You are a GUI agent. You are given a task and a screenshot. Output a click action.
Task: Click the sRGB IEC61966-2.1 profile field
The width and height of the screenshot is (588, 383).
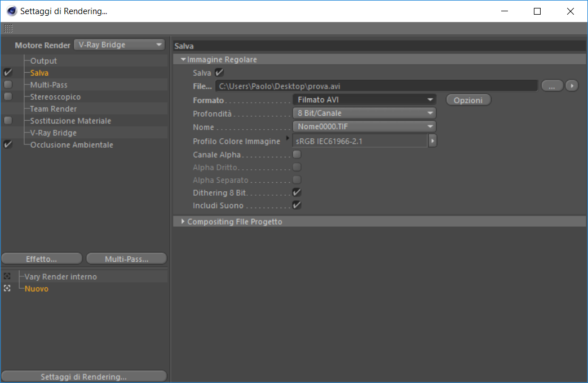360,141
